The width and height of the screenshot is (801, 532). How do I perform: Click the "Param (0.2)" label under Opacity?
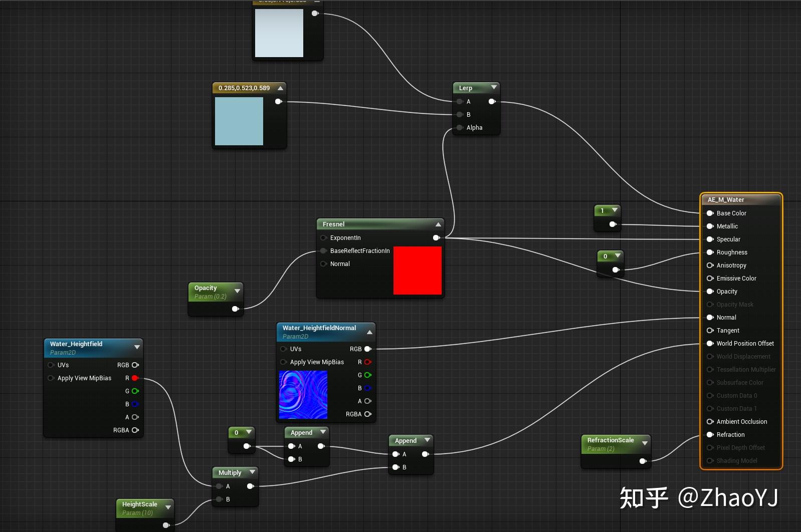coord(211,297)
